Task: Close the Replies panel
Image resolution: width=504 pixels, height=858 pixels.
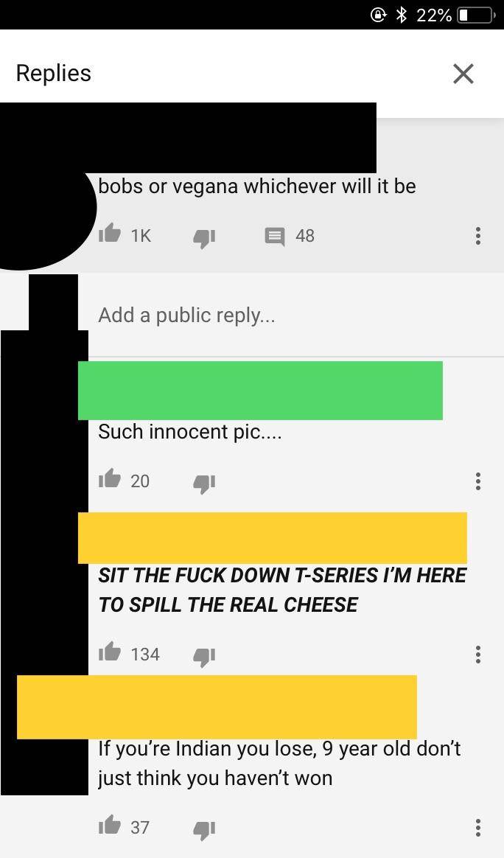Action: (x=463, y=73)
